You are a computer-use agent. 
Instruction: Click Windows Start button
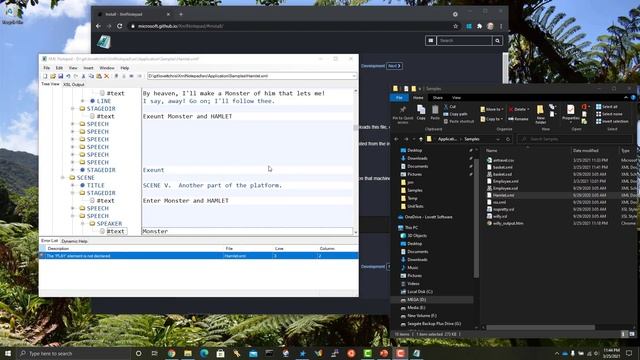pos(7,353)
